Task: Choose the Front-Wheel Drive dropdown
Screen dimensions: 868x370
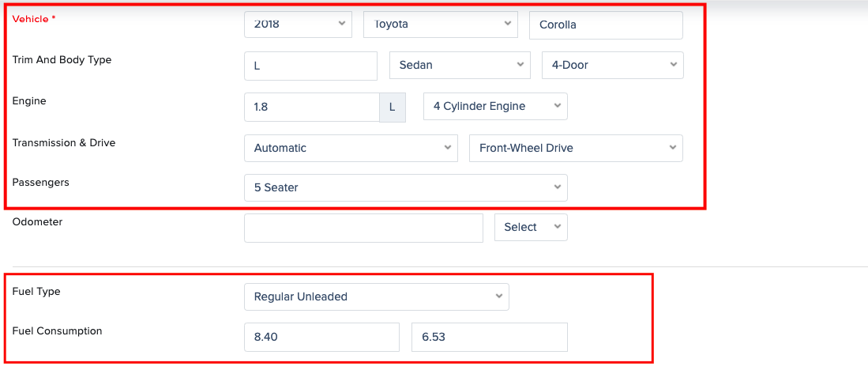Action: (x=576, y=148)
